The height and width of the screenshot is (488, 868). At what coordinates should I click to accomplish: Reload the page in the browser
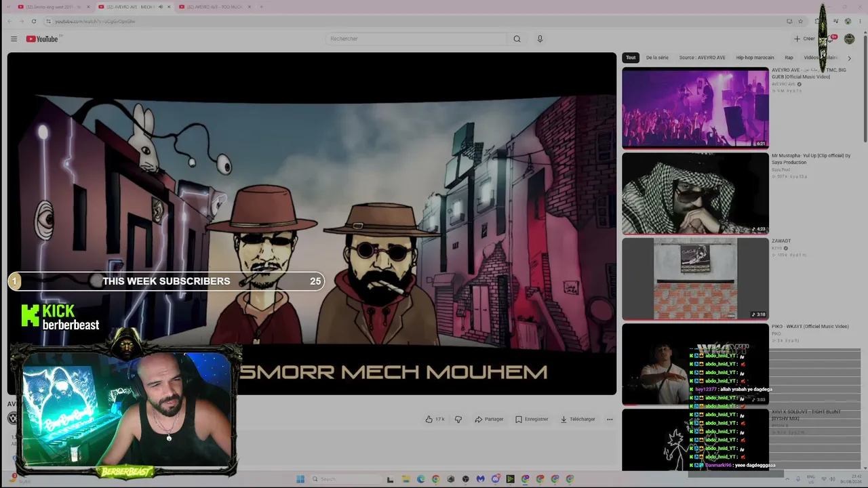click(33, 21)
